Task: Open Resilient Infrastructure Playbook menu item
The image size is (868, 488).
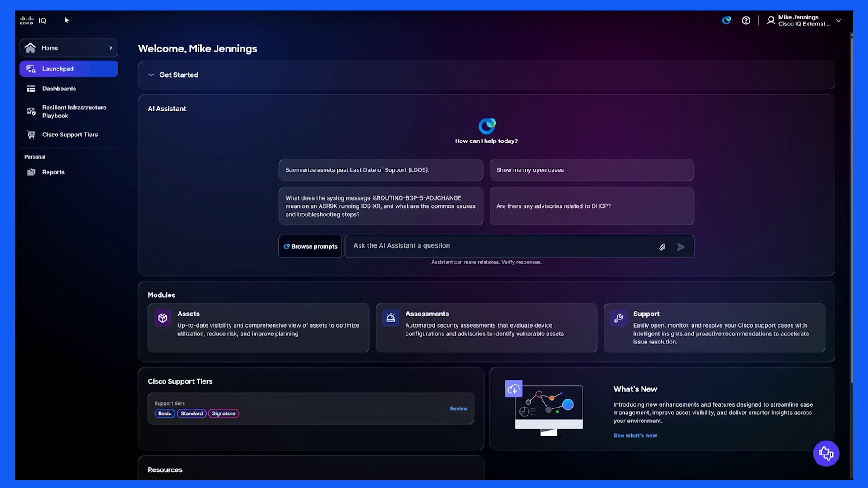Action: coord(69,112)
